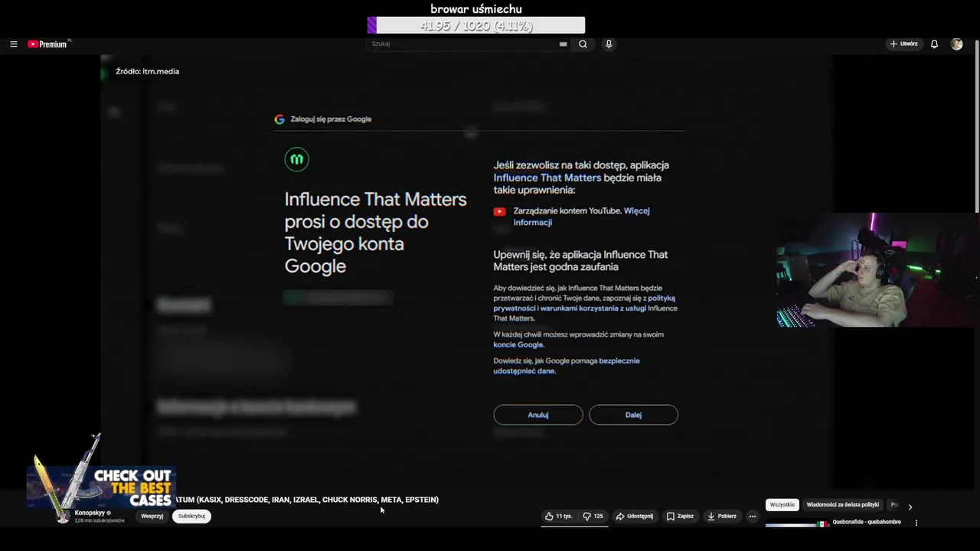The image size is (980, 551).
Task: Open the three-dot more actions menu
Action: point(753,517)
